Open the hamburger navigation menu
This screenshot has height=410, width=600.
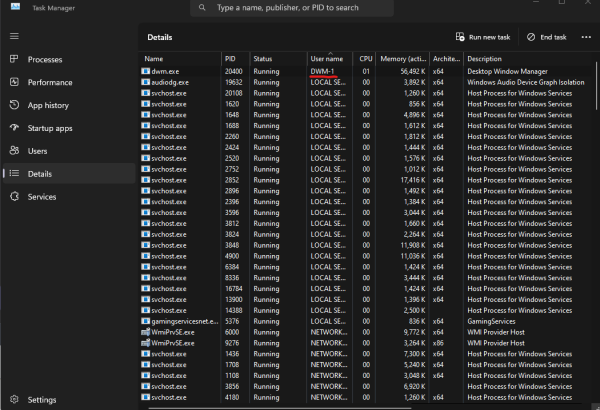point(14,36)
